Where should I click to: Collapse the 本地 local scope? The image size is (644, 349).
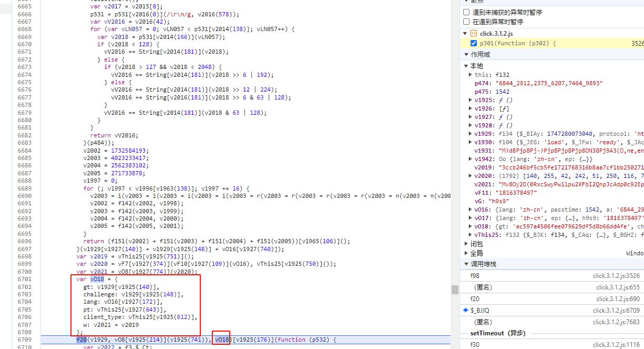click(x=465, y=66)
